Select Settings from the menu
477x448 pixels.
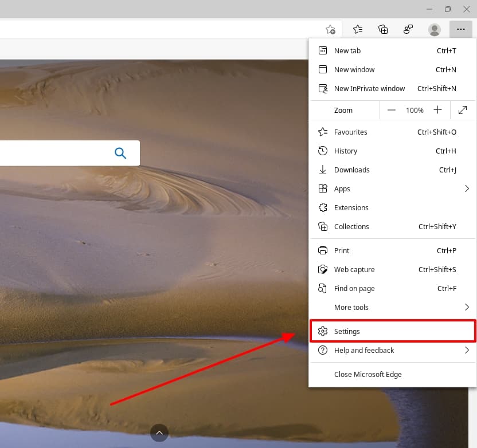pyautogui.click(x=347, y=331)
